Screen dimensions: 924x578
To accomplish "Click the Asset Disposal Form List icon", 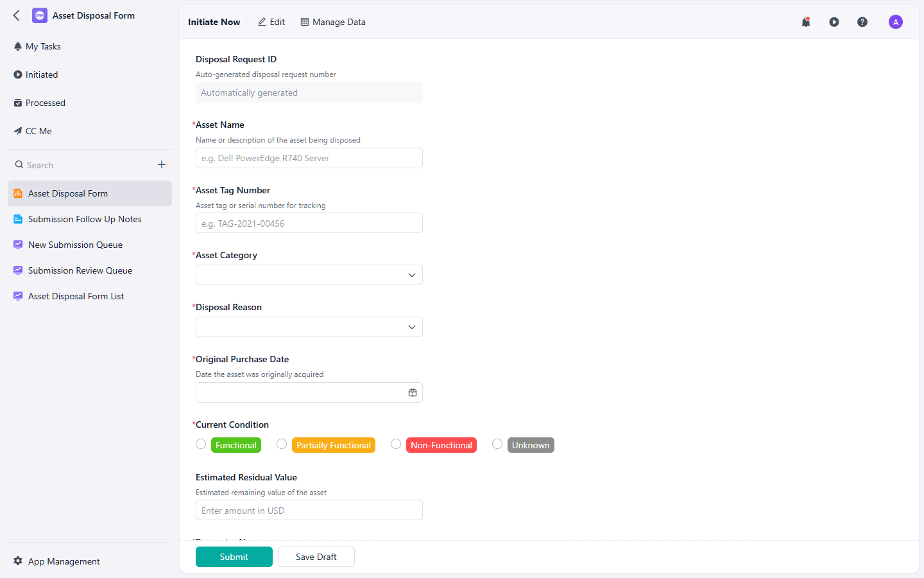I will [18, 296].
